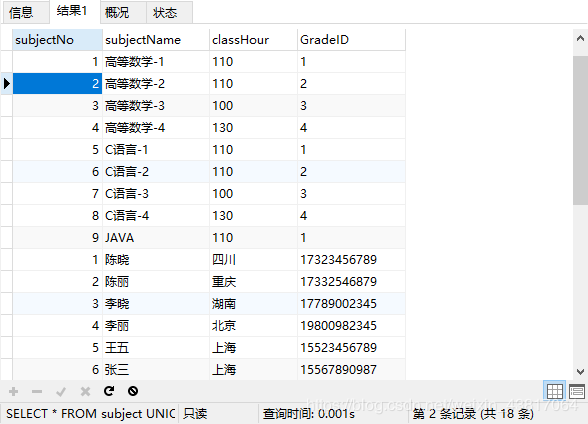Viewport: 588px width, 424px height.
Task: Select the JAVA cell
Action: [156, 238]
